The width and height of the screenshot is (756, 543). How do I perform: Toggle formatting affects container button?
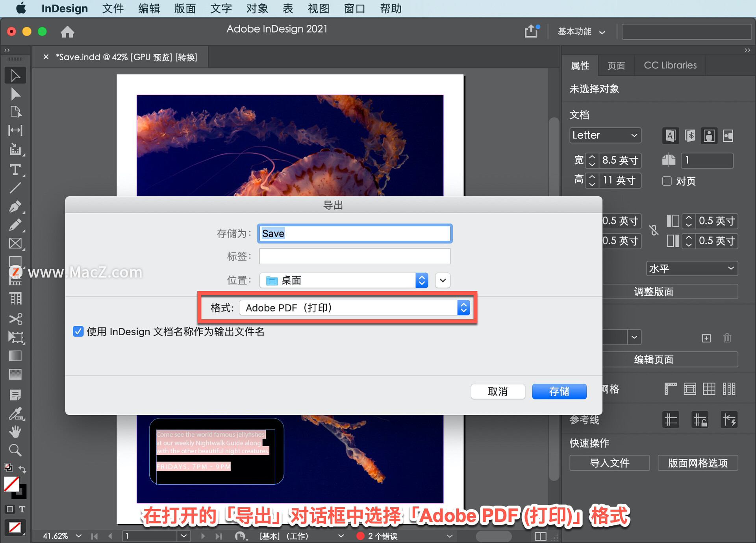click(x=10, y=509)
